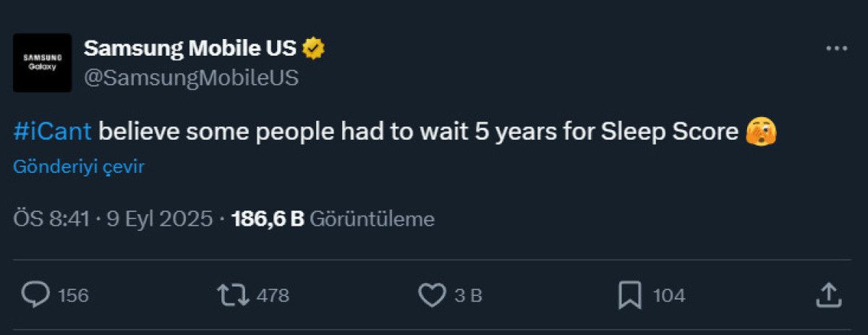Open the three-dot more options menu
The height and width of the screenshot is (335, 868).
coord(836,48)
